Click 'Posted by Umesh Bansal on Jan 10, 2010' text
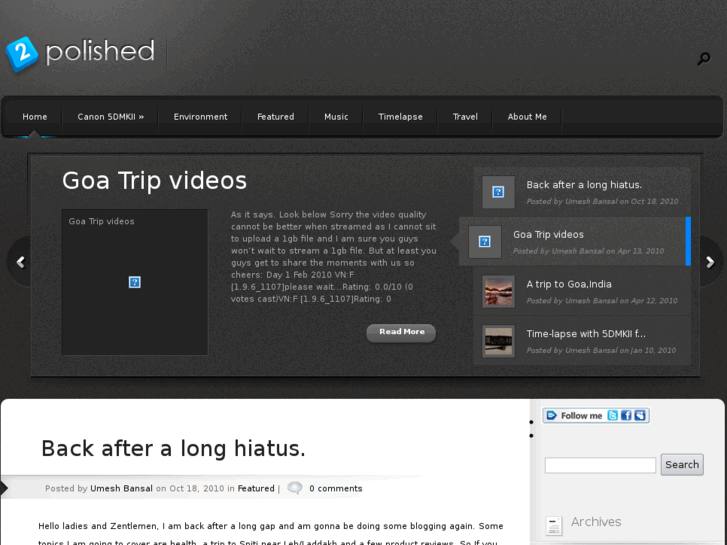The image size is (727, 545). tap(601, 350)
